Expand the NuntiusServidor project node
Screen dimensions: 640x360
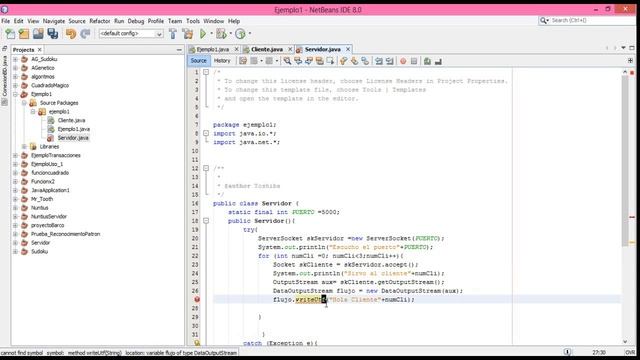pos(16,217)
